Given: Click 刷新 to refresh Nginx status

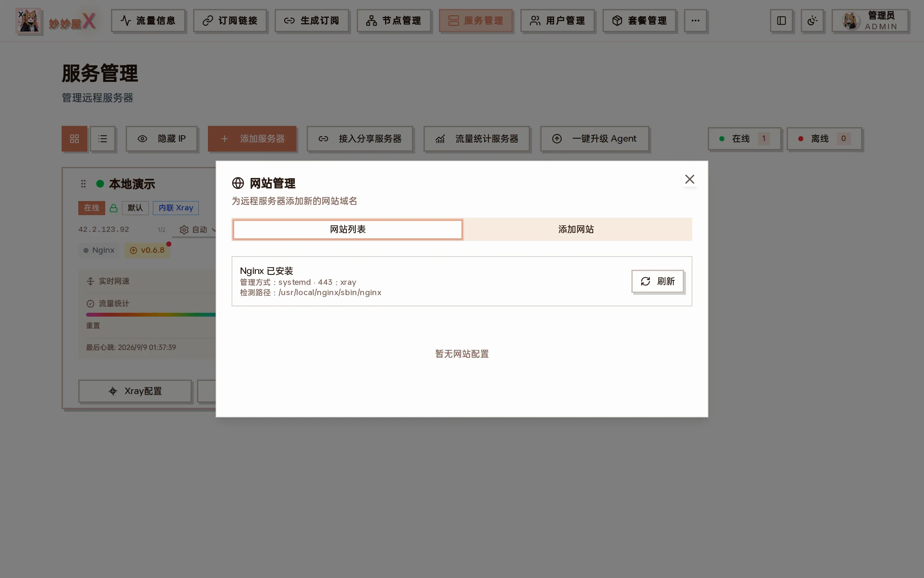Looking at the screenshot, I should click(657, 281).
